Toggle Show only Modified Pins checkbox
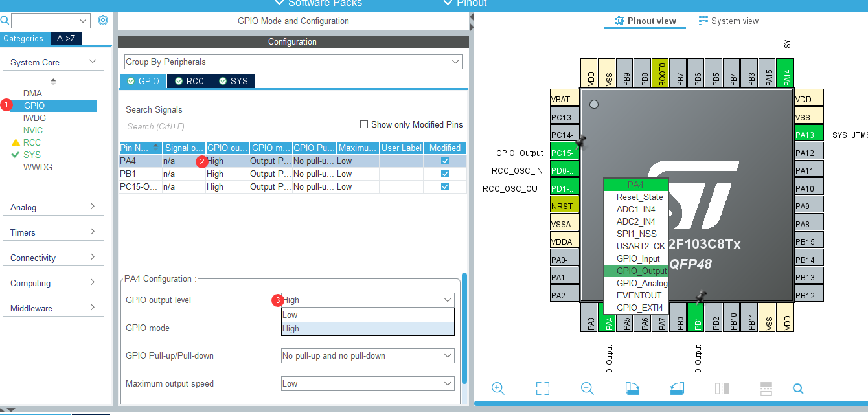Viewport: 868px width, 415px height. click(x=364, y=124)
